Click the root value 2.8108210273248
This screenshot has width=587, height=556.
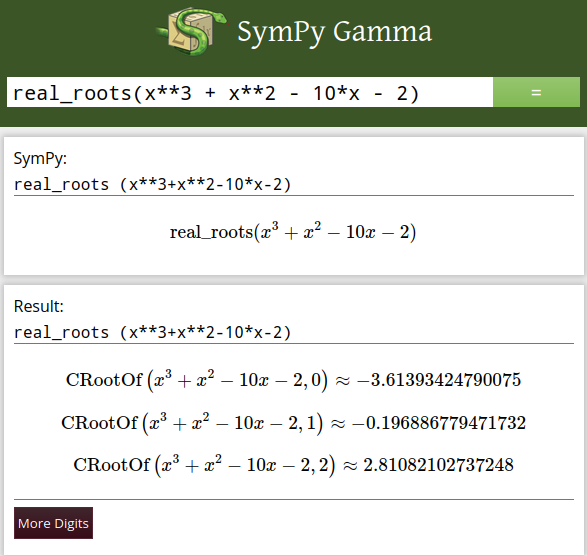pyautogui.click(x=438, y=465)
